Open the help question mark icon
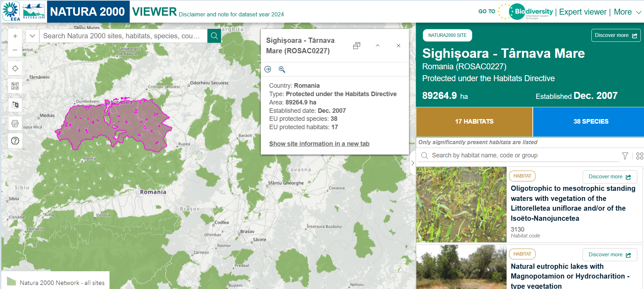The width and height of the screenshot is (644, 289). point(15,141)
